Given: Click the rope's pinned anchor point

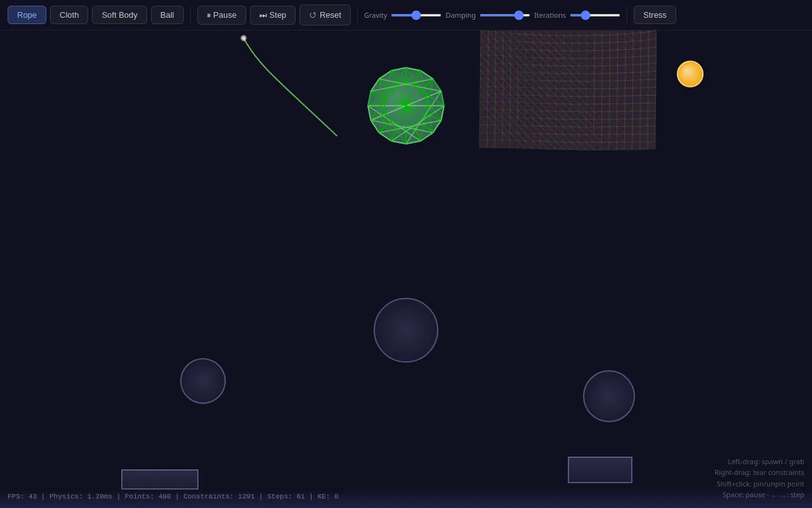Looking at the screenshot, I should point(244,38).
